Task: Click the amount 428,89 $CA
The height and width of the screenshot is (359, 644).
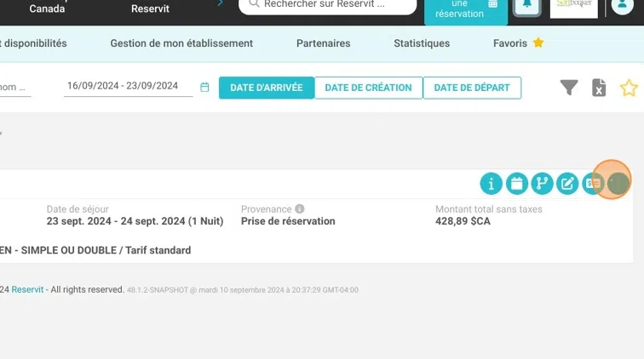Action: (463, 221)
